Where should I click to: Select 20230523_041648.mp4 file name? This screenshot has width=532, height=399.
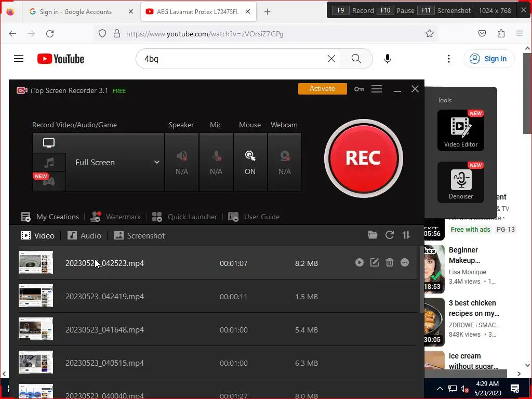point(104,330)
